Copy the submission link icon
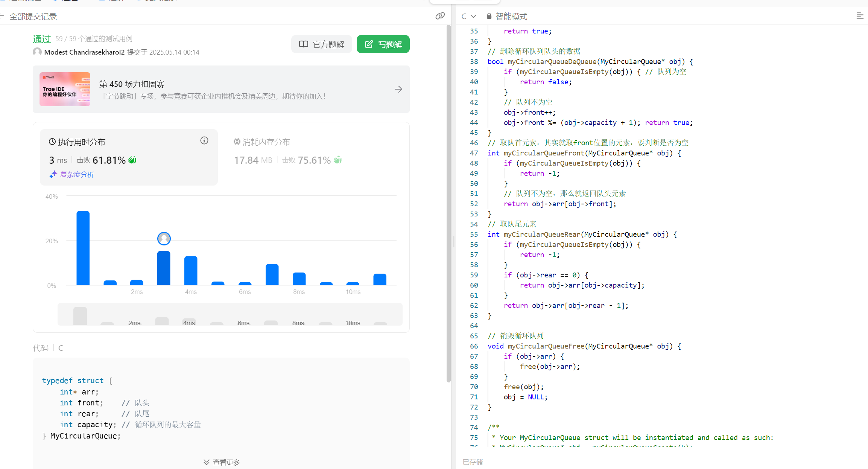 [x=440, y=16]
